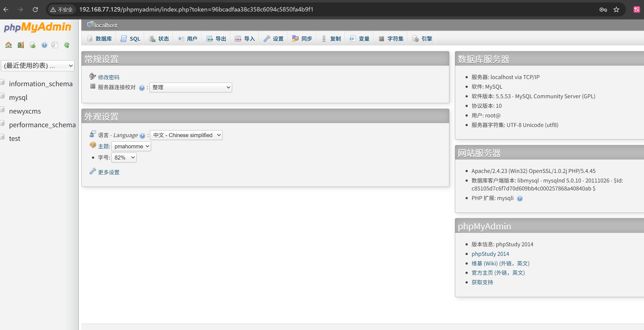Open the Language selection dropdown
The image size is (644, 330).
point(186,135)
